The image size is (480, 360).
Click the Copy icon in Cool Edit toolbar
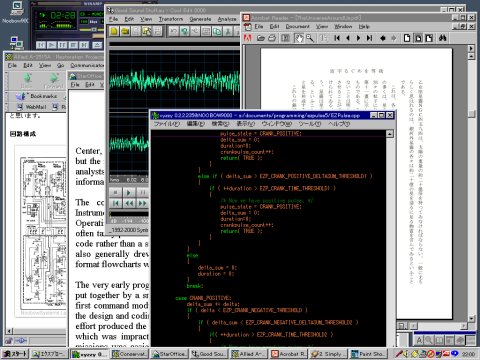pos(217,31)
